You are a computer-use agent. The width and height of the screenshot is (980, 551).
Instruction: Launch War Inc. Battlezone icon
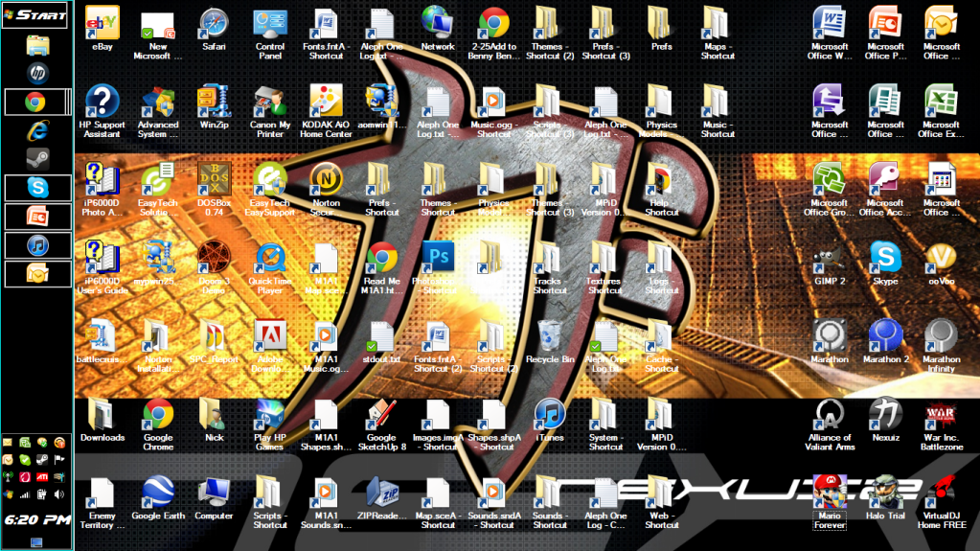pyautogui.click(x=942, y=424)
